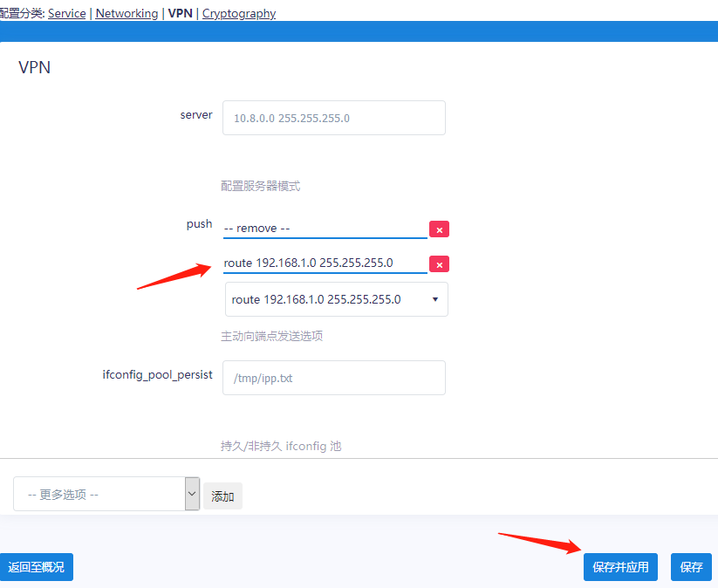Click the route 192.168.1.0 push text field
The image size is (718, 588).
(325, 263)
